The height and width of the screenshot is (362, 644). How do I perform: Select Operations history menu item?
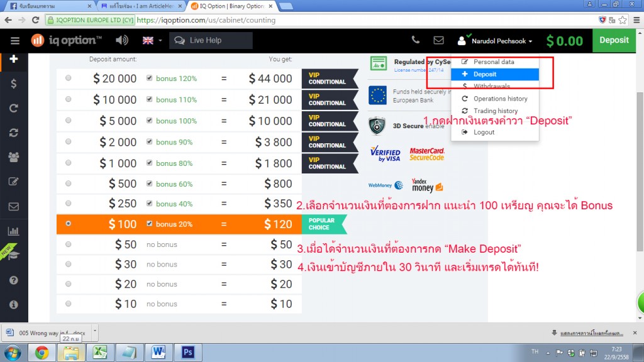click(494, 99)
